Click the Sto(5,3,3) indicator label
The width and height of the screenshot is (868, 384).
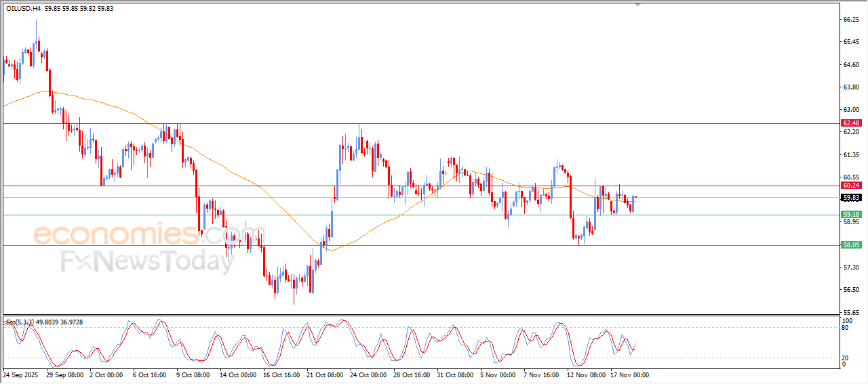click(22, 322)
